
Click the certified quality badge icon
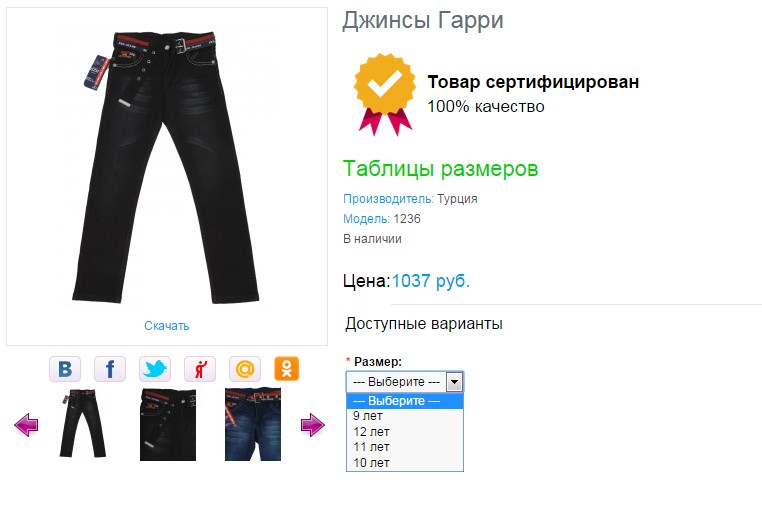pos(385,94)
